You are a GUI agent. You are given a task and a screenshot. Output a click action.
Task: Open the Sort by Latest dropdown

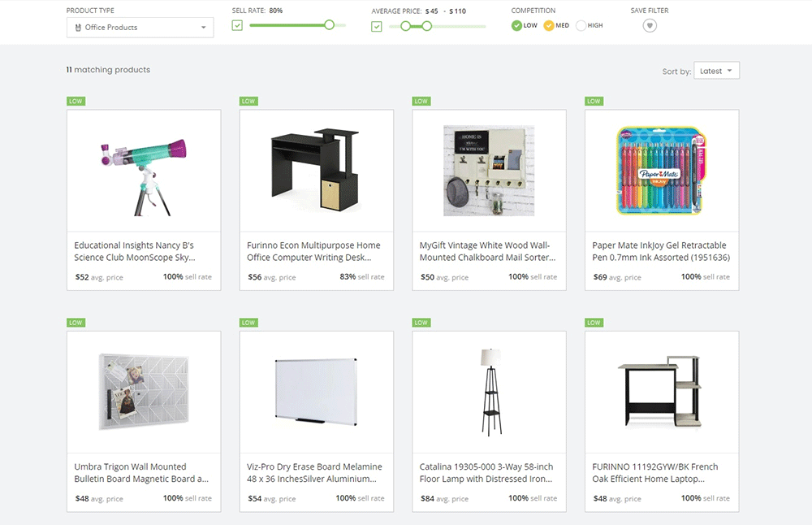pos(716,72)
